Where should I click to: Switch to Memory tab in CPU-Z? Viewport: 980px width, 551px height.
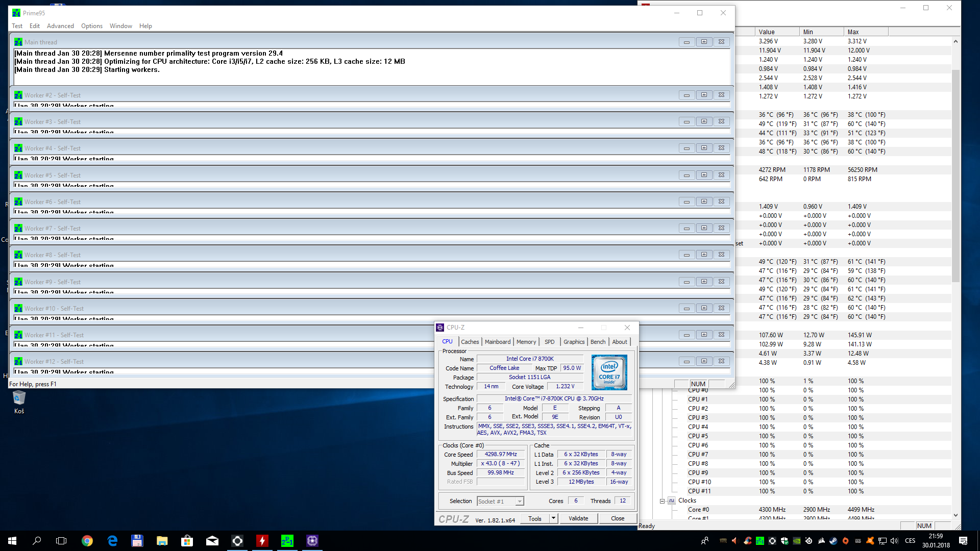(x=526, y=342)
